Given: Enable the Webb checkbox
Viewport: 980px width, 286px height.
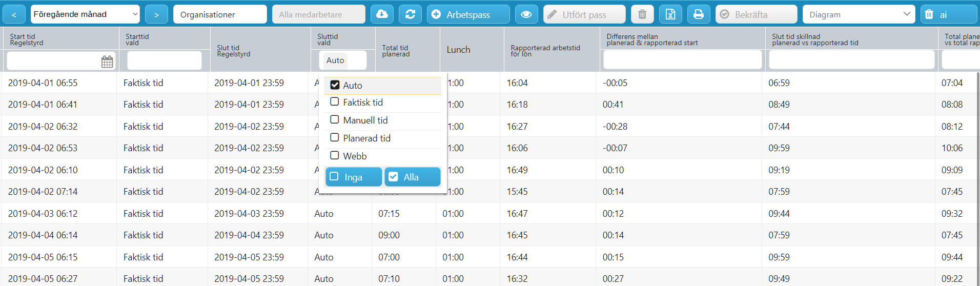Looking at the screenshot, I should point(335,155).
